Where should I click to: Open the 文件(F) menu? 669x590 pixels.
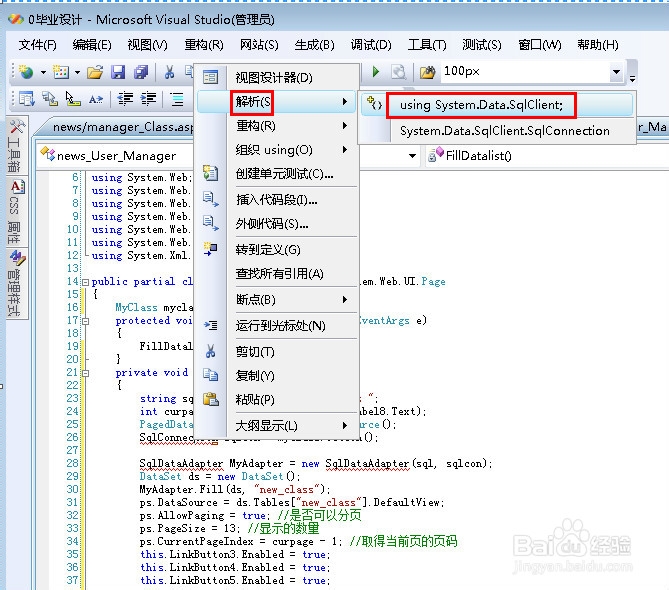coord(37,44)
